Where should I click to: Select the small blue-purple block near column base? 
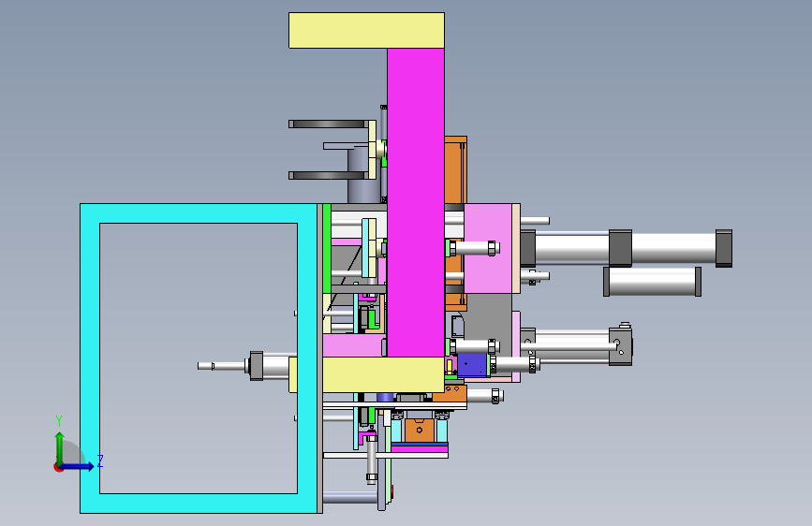click(472, 364)
